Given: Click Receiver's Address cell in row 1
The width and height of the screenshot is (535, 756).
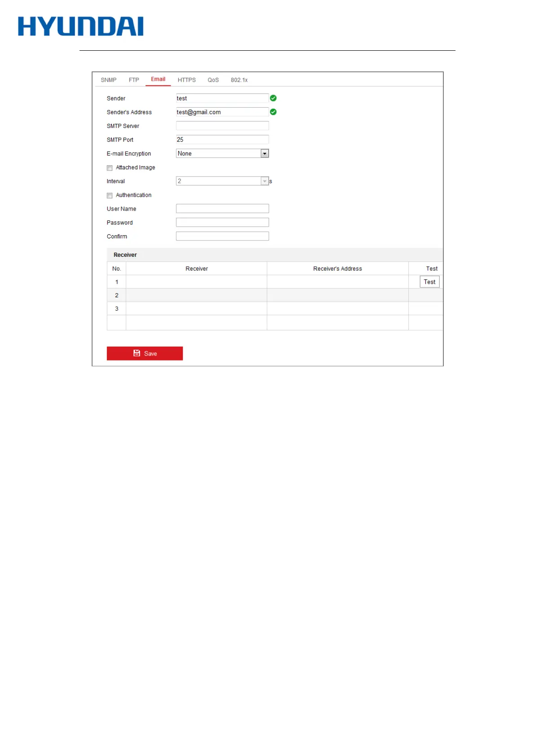Looking at the screenshot, I should pyautogui.click(x=337, y=282).
